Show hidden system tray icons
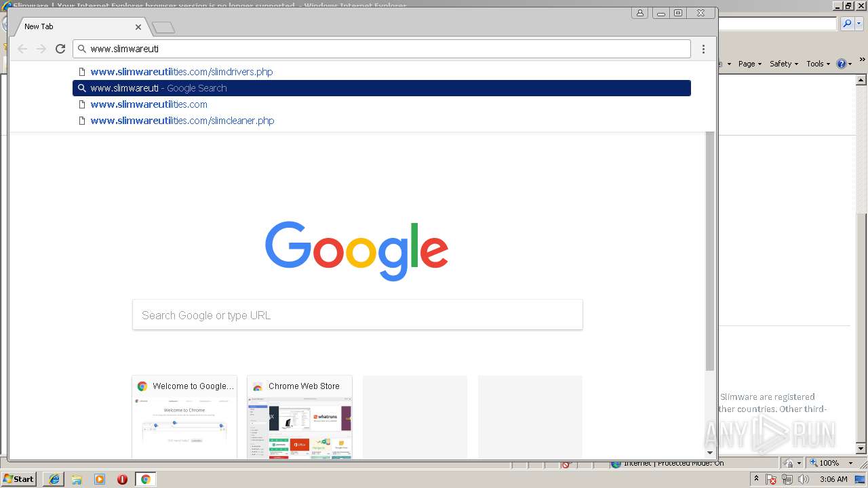 tap(756, 479)
